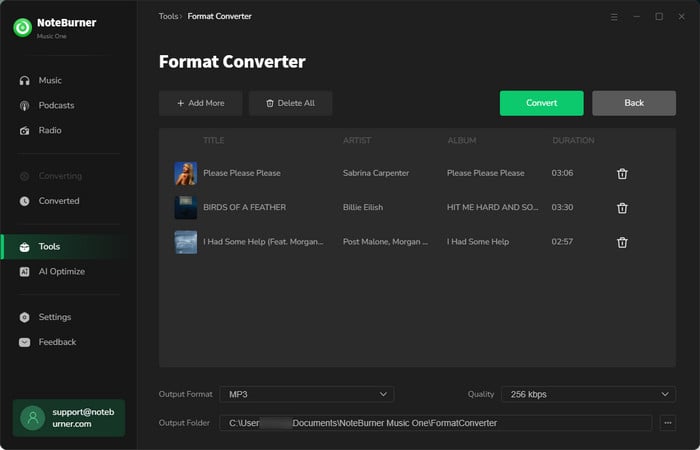Click the NoteBurner green logo icon
This screenshot has height=450, width=700.
23,27
